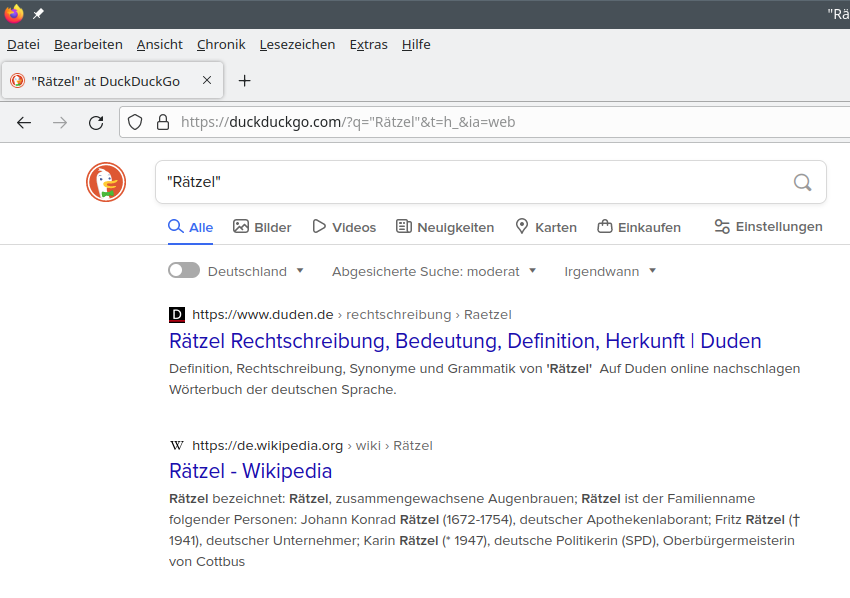Close the DuckDuckGo browser tab

click(207, 80)
